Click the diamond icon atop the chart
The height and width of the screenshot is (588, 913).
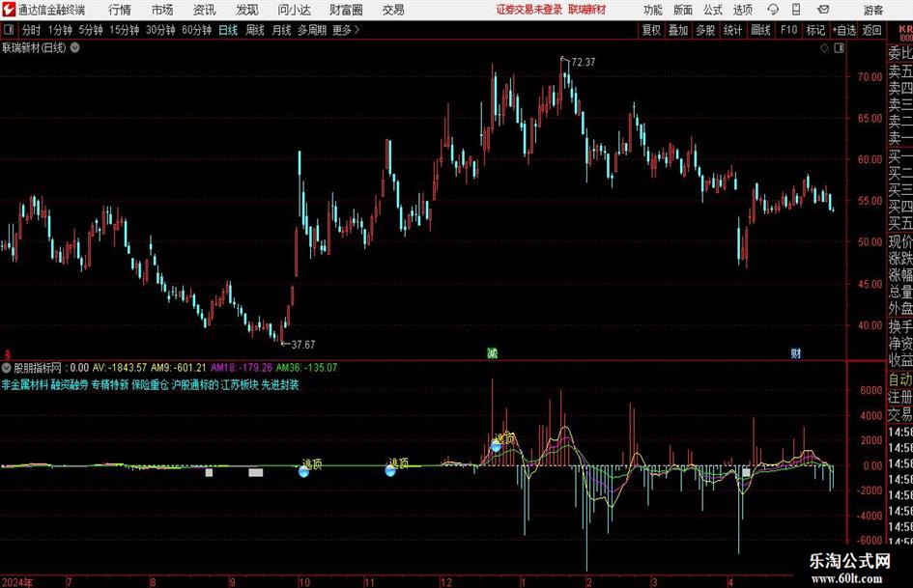coord(824,48)
